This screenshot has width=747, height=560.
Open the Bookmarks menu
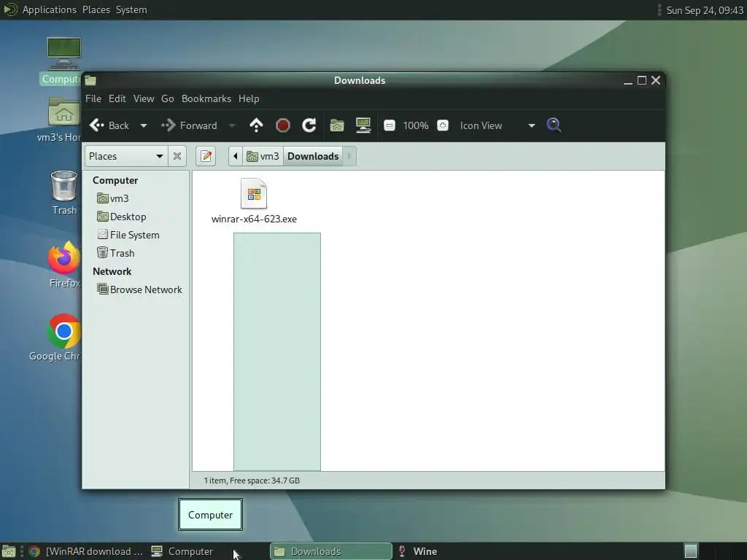click(x=206, y=98)
